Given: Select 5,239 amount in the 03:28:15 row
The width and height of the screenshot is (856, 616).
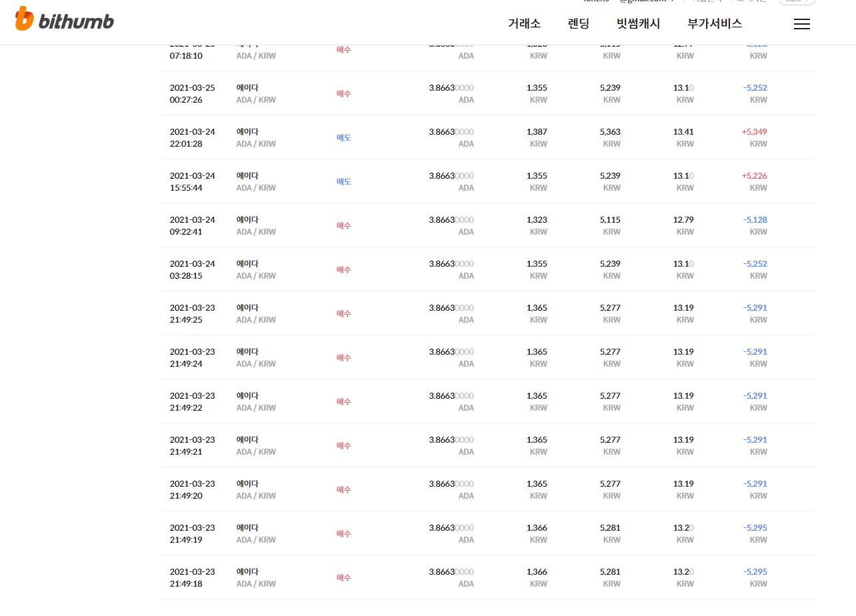Looking at the screenshot, I should [x=610, y=264].
